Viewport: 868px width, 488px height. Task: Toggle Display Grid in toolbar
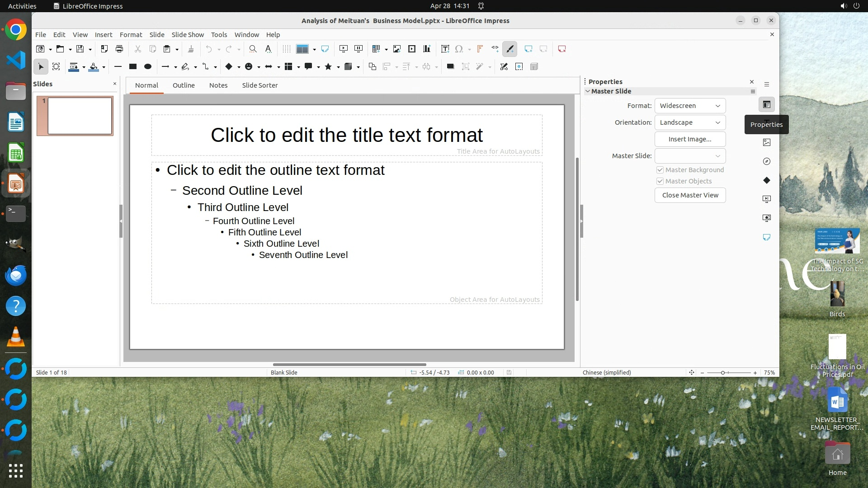(x=286, y=49)
